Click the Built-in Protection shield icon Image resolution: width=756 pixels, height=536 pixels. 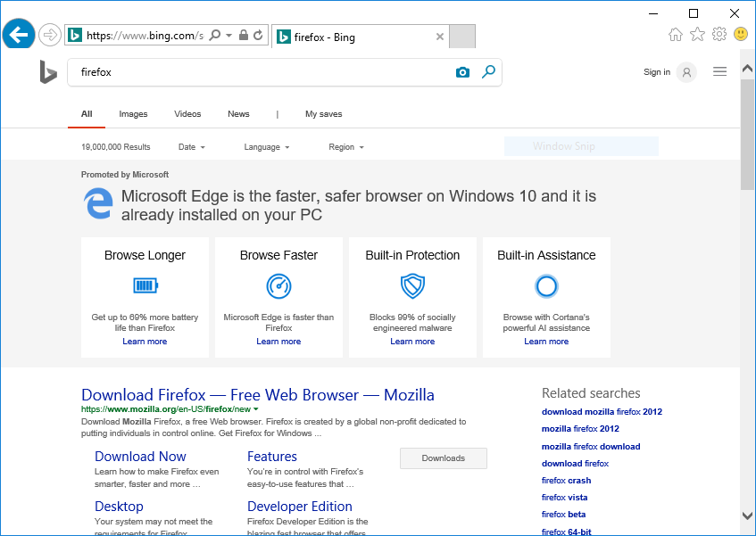[412, 286]
